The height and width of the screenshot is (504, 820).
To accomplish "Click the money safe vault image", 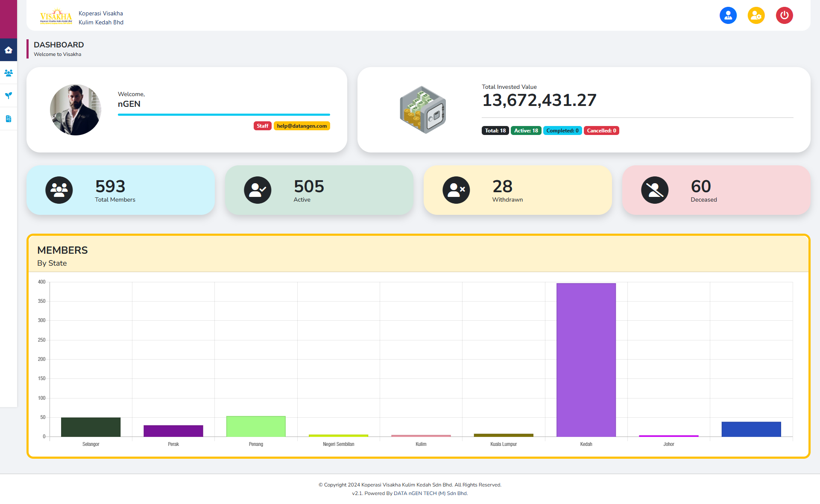I will click(x=423, y=110).
